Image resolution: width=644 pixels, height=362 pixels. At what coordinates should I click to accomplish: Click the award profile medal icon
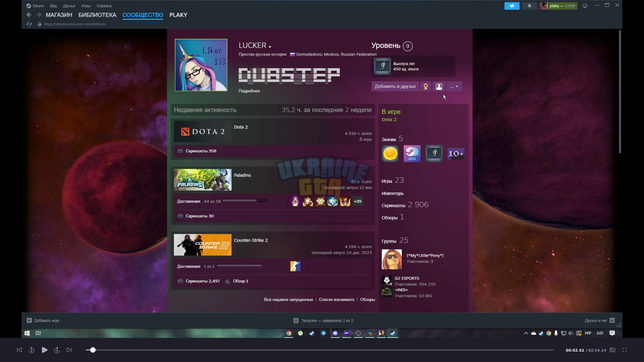pos(426,86)
